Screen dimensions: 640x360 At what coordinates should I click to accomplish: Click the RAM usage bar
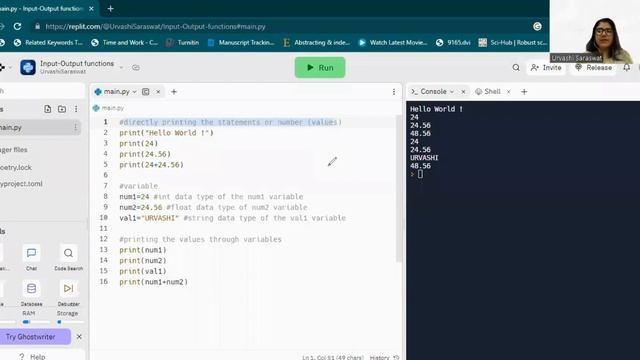pyautogui.click(x=36, y=322)
